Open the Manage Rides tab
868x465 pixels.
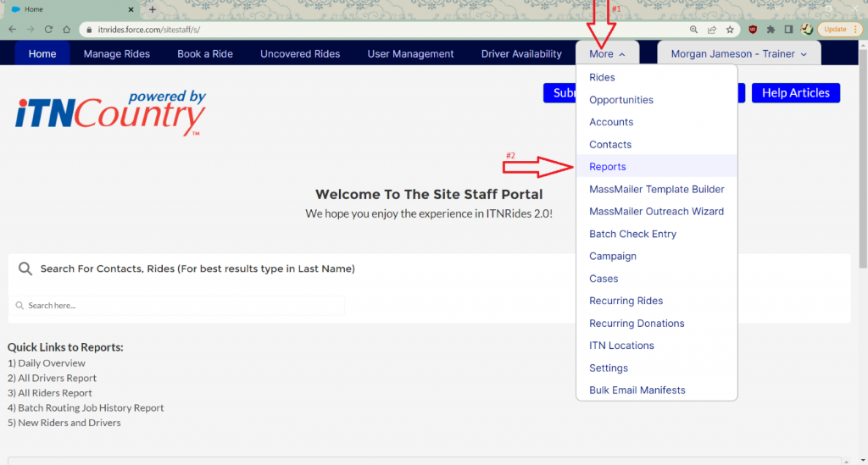(116, 53)
